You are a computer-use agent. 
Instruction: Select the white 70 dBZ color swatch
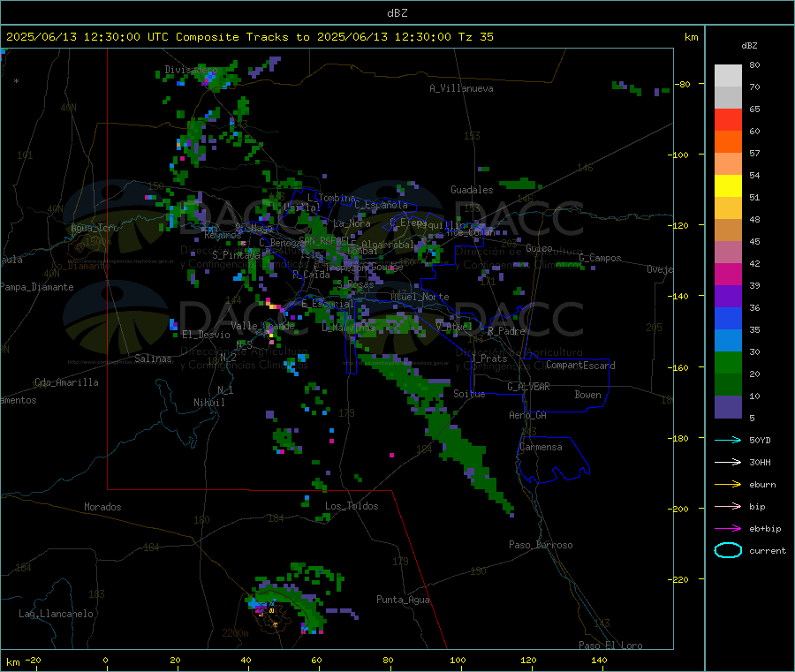[728, 76]
